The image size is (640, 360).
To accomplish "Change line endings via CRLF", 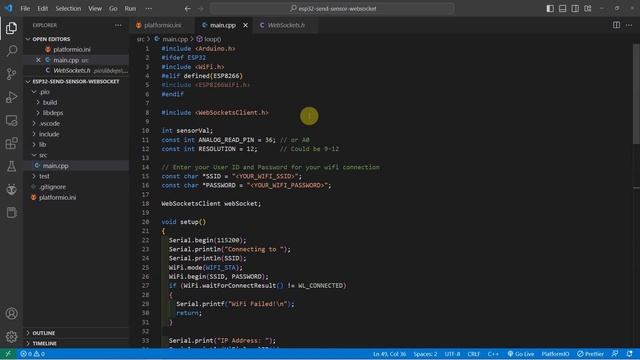I will (473, 354).
